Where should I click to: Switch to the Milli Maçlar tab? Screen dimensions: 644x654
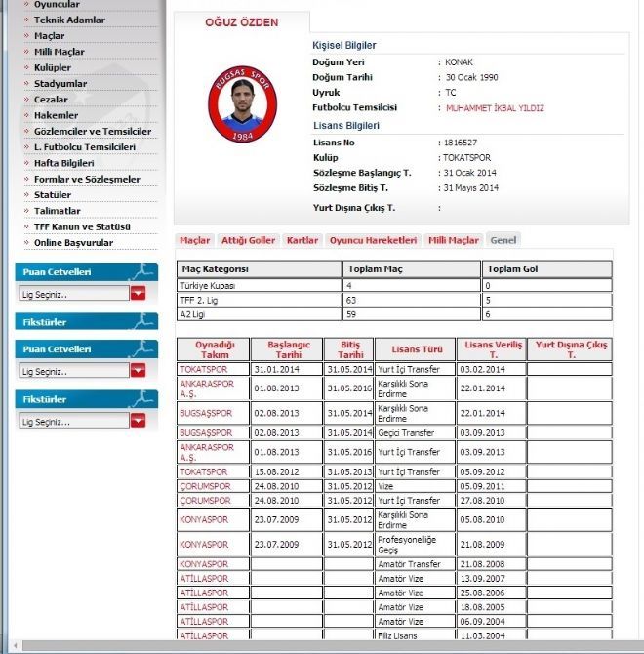[454, 240]
